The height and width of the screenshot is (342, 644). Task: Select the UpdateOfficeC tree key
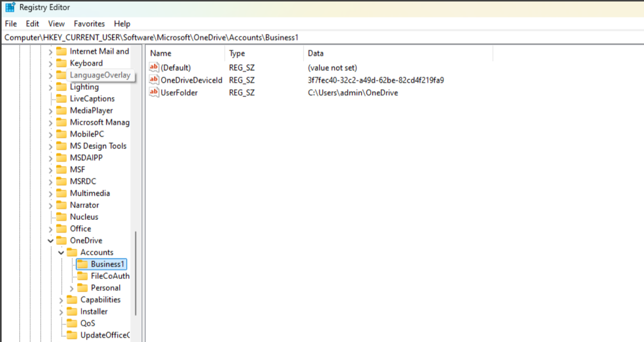pyautogui.click(x=105, y=336)
